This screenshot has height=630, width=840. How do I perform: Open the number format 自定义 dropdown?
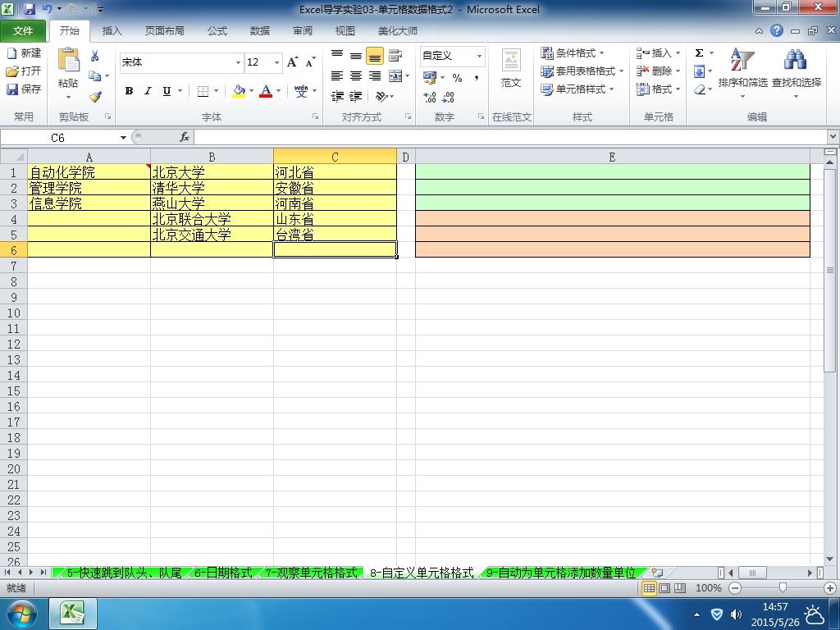click(479, 56)
